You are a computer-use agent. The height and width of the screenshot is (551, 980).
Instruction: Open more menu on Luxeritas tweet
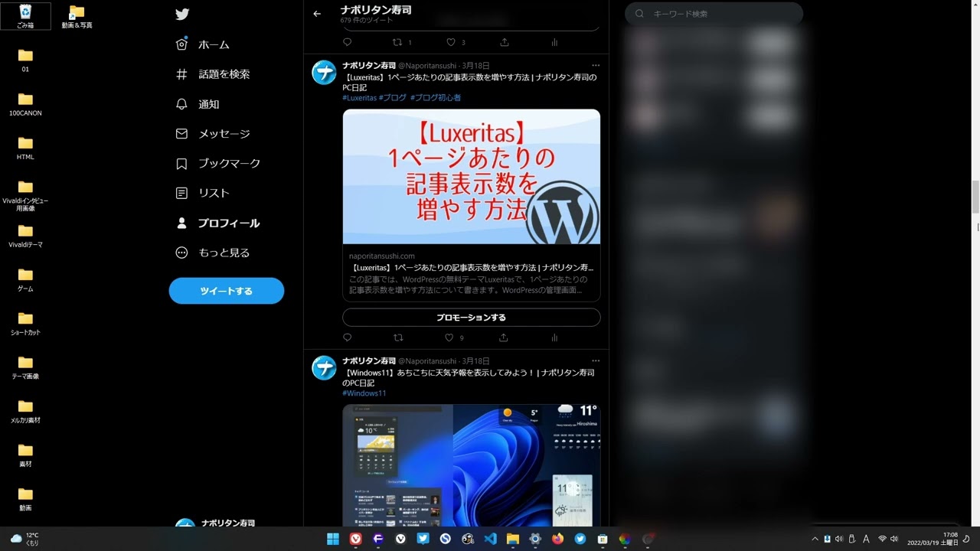(596, 66)
